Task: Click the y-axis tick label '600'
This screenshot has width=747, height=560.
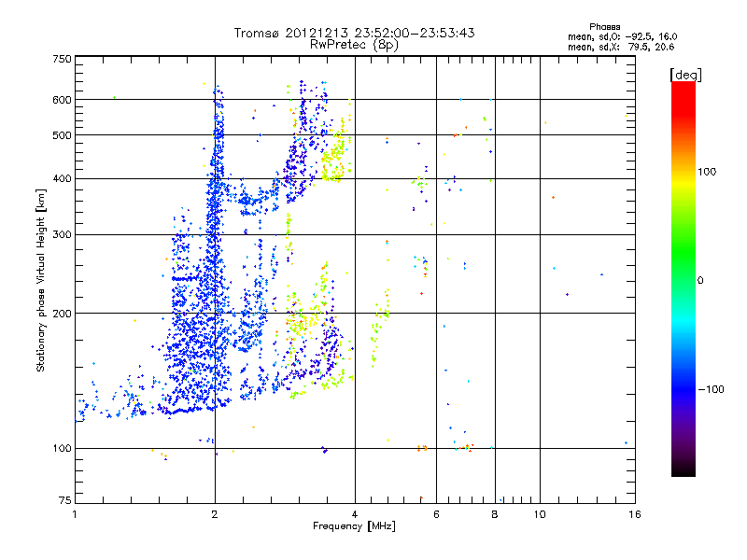Action: pos(63,100)
